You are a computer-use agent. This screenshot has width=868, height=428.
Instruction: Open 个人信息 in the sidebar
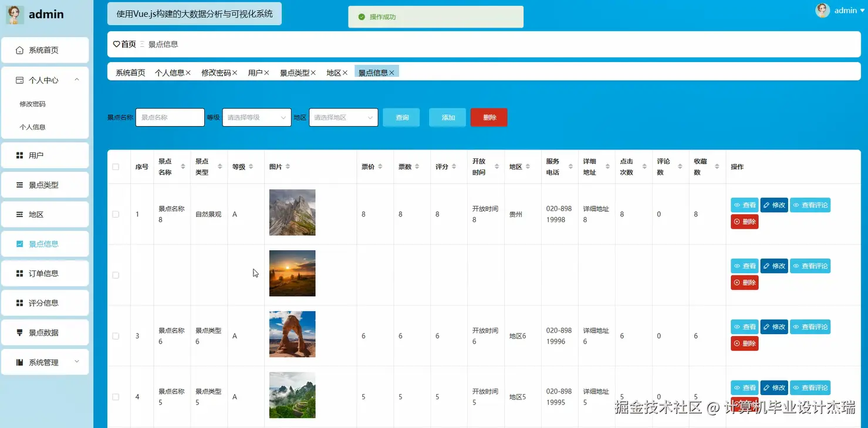point(32,127)
